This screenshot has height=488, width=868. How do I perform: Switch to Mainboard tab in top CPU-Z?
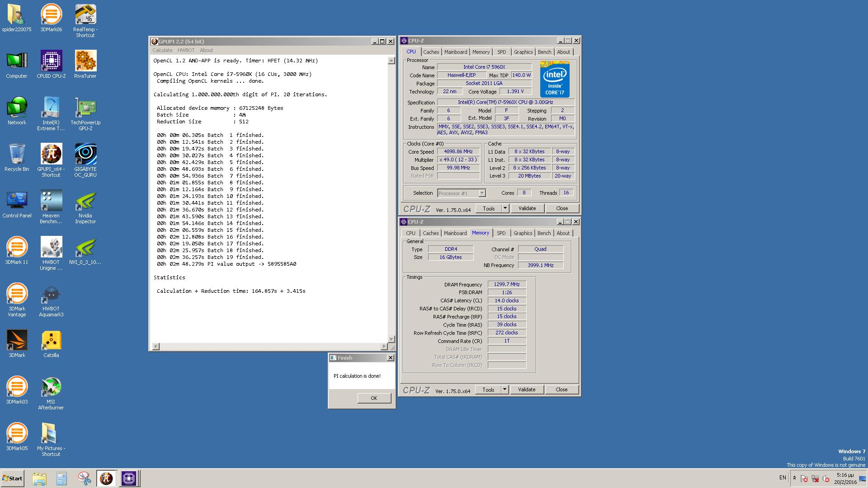click(x=456, y=52)
